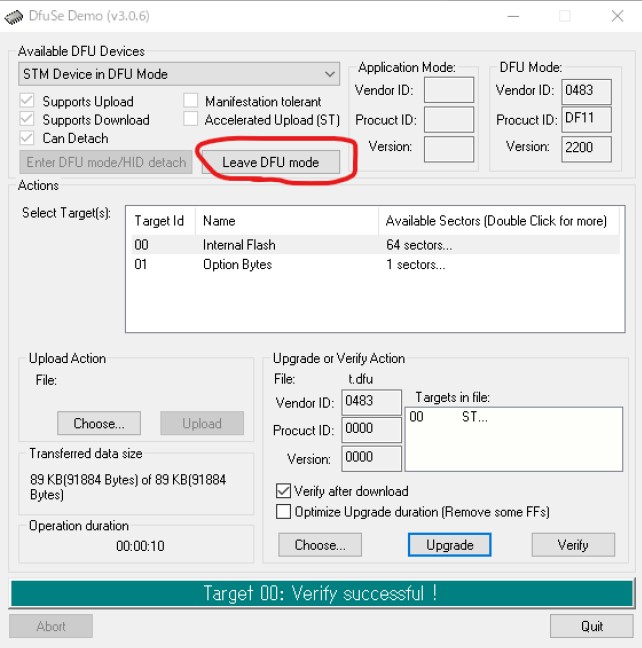This screenshot has width=642, height=648.
Task: Toggle the Accelerated Upload (ST) checkbox
Action: (x=191, y=120)
